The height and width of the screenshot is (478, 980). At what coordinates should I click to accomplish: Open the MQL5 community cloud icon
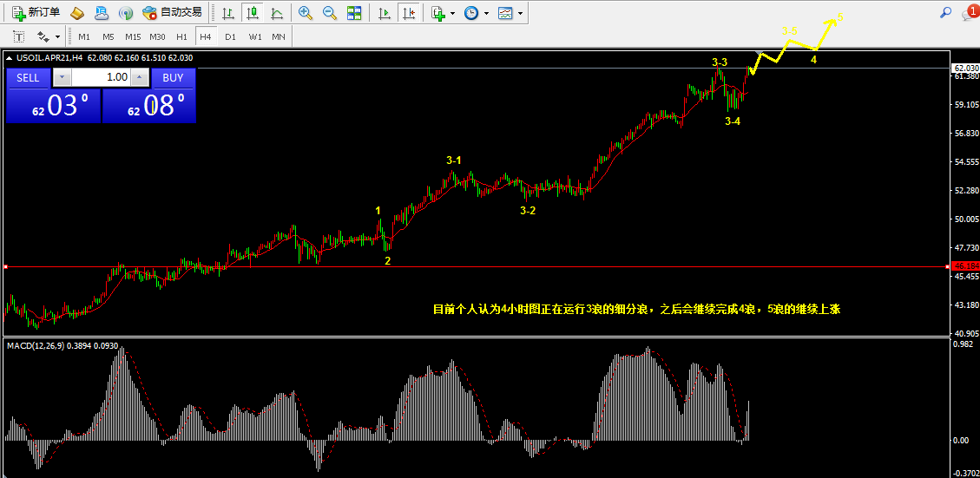tap(102, 12)
